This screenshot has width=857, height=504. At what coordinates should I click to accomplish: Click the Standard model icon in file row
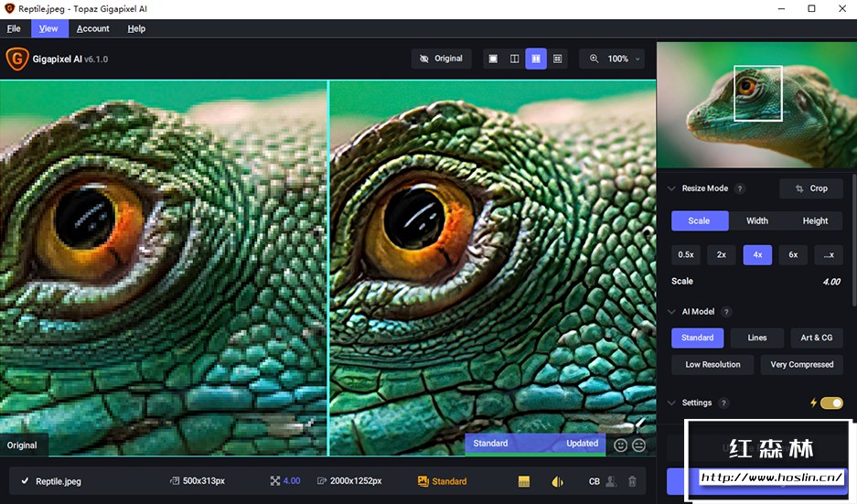tap(423, 481)
